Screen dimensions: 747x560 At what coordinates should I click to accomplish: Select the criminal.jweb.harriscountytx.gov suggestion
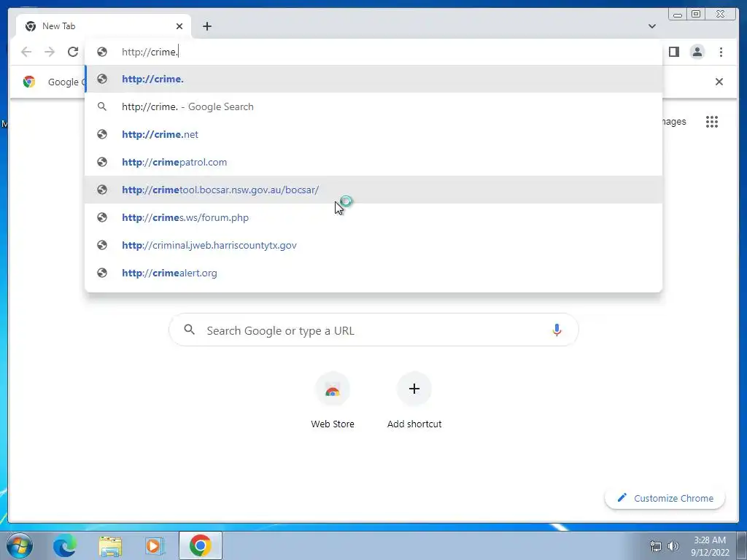[x=373, y=245]
